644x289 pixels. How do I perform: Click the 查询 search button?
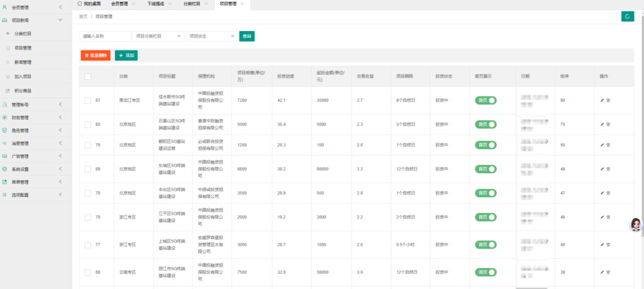click(247, 36)
